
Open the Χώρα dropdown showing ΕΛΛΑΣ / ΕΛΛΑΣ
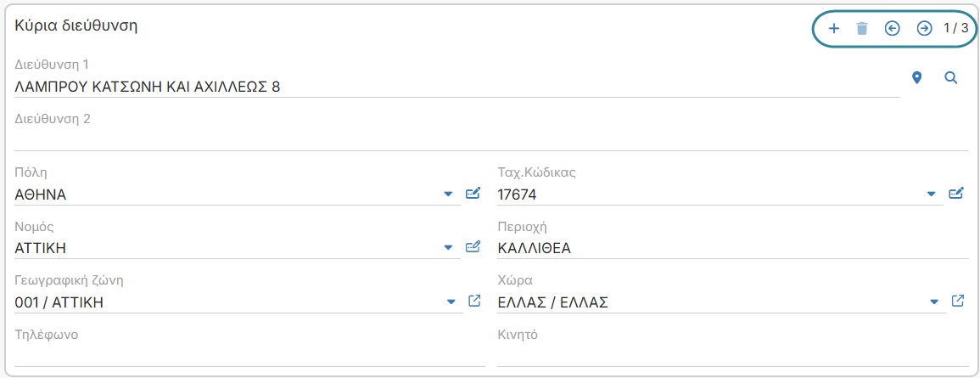(x=934, y=302)
